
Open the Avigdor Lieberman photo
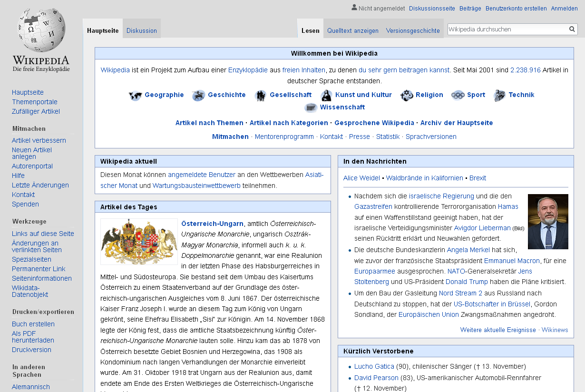point(548,221)
